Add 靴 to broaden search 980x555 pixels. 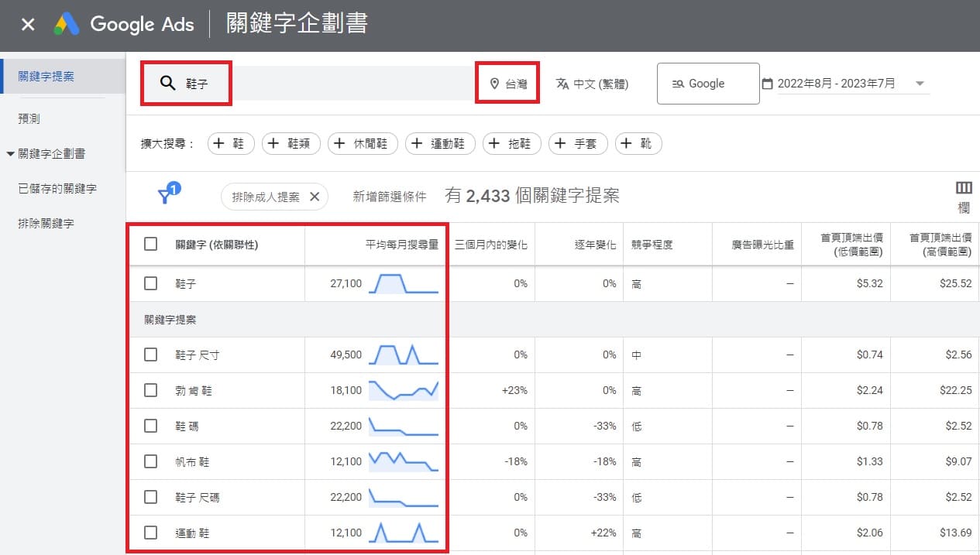point(638,143)
